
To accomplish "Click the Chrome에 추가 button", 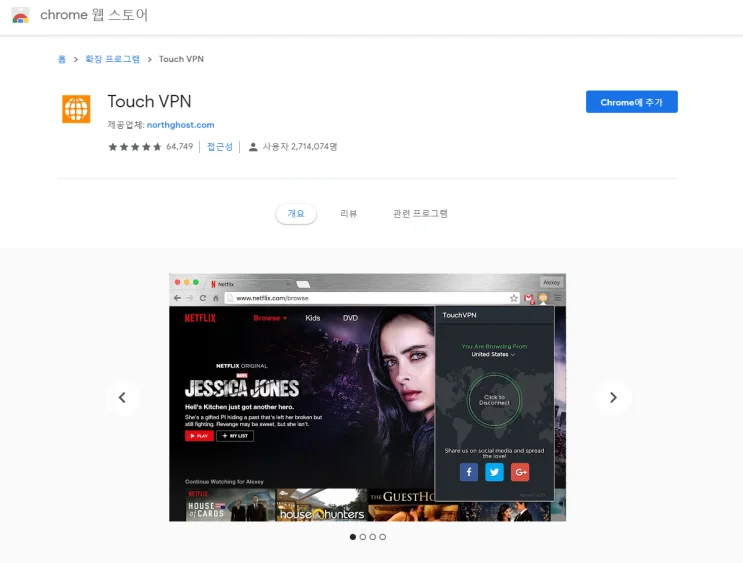I will pos(632,102).
